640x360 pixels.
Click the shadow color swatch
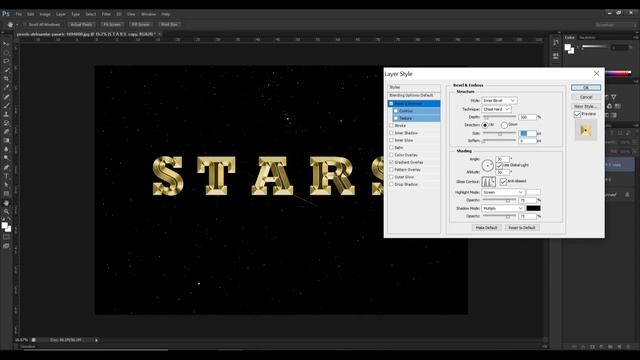click(533, 208)
